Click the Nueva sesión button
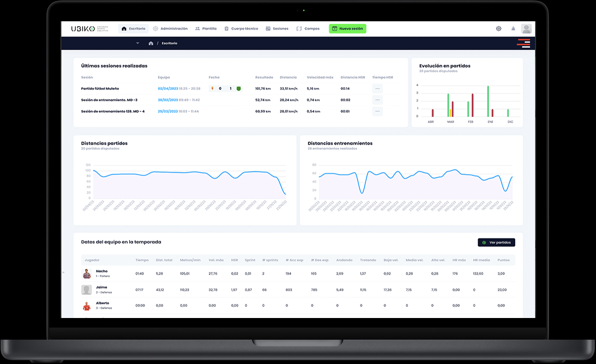Image resolution: width=596 pixels, height=364 pixels. coord(348,29)
